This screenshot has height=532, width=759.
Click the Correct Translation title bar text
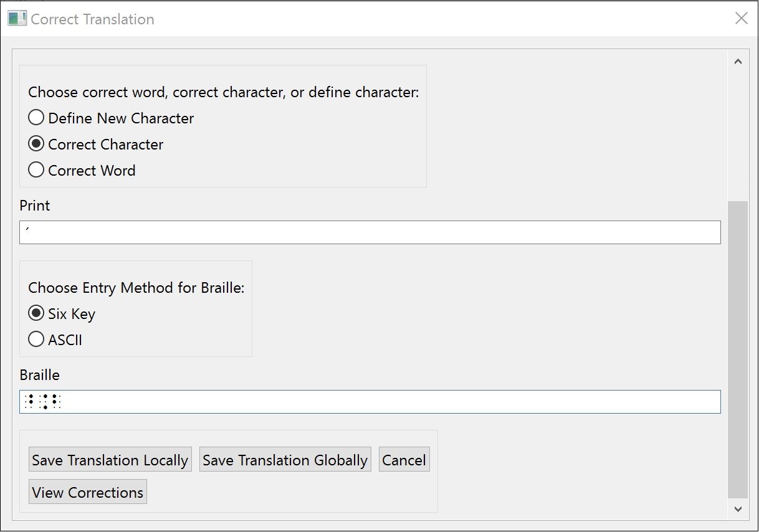click(x=93, y=19)
